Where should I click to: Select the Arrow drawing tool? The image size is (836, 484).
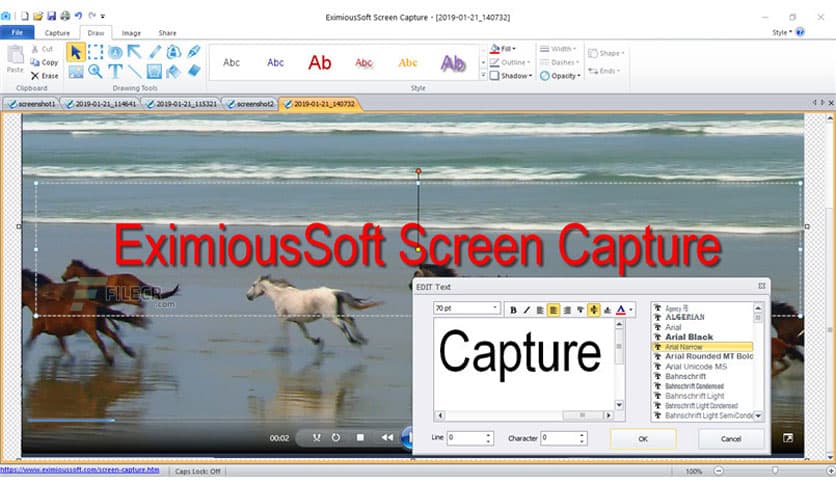point(134,52)
